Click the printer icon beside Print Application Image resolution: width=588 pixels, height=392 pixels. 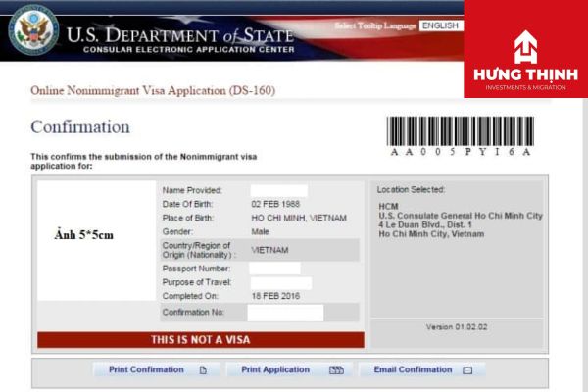click(x=336, y=370)
